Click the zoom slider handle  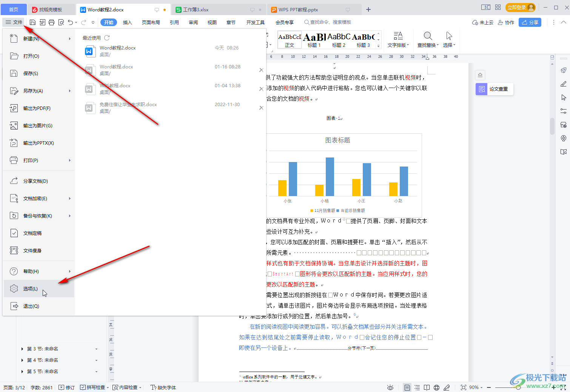[x=518, y=387]
